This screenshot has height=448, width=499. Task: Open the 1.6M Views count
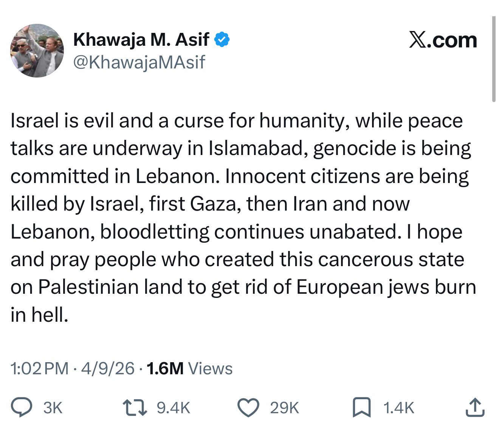click(189, 369)
